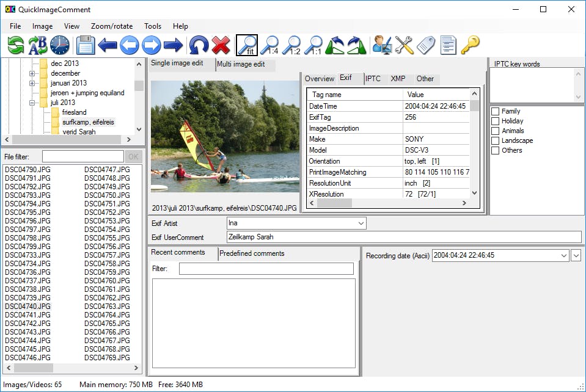The height and width of the screenshot is (392, 586).
Task: Click the clock icon in toolbar
Action: [x=59, y=45]
